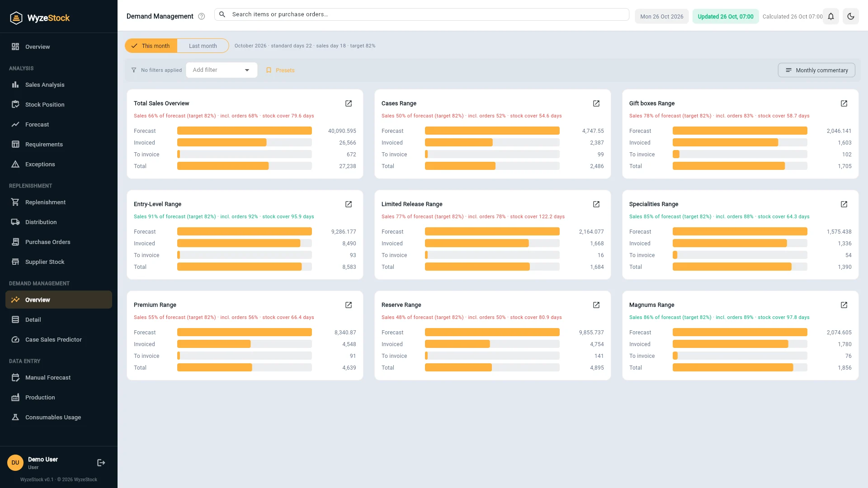Screen dimensions: 868x488
Task: Click Total Sales Overview Forecast bar
Action: tap(245, 131)
